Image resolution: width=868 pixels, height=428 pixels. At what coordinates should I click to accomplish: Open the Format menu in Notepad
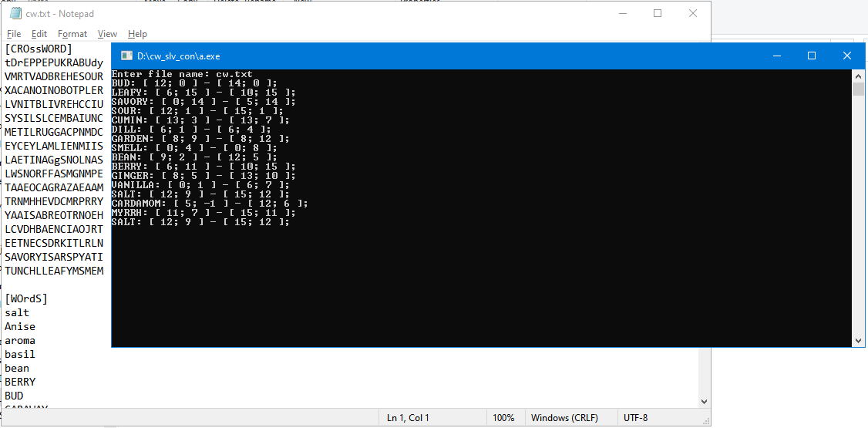click(72, 34)
